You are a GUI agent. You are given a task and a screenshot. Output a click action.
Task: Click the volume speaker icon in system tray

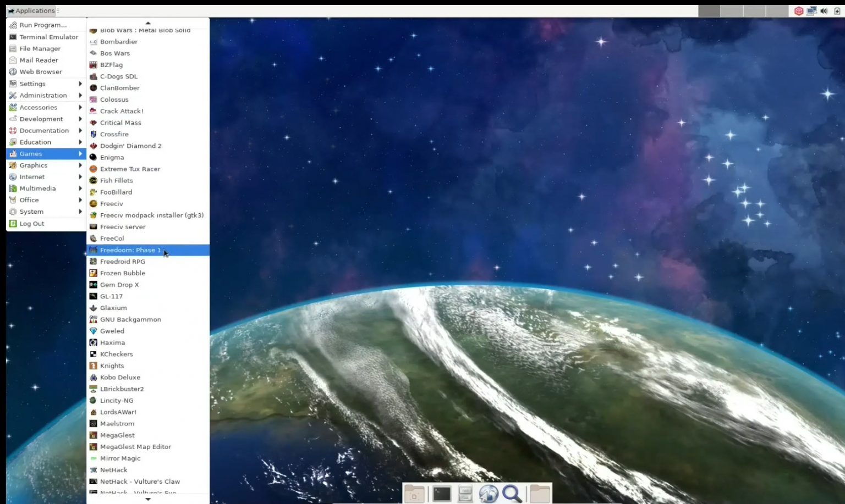click(824, 11)
